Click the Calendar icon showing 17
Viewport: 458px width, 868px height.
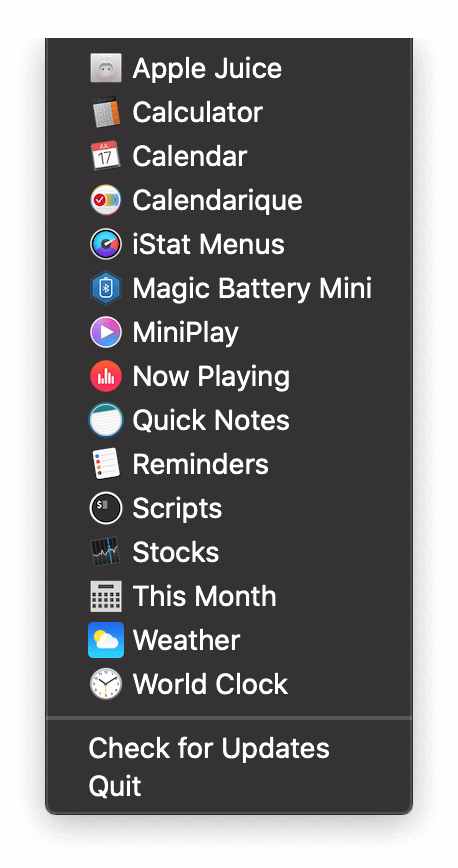105,156
